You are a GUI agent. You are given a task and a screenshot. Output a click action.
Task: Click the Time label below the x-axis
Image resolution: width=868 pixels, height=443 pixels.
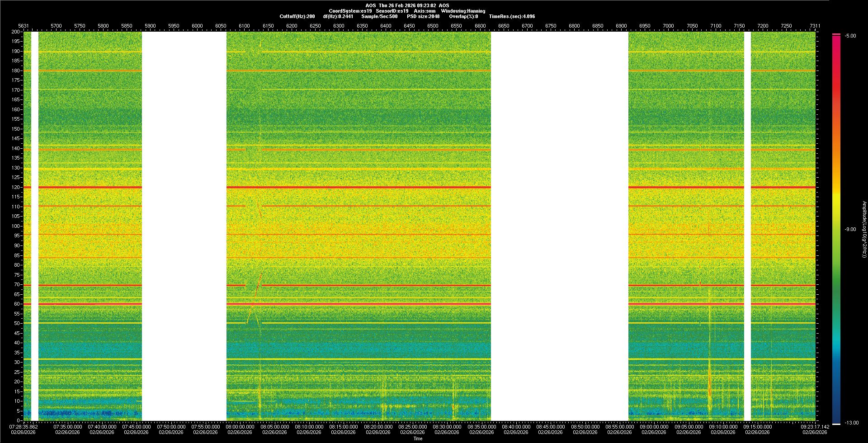(x=418, y=438)
